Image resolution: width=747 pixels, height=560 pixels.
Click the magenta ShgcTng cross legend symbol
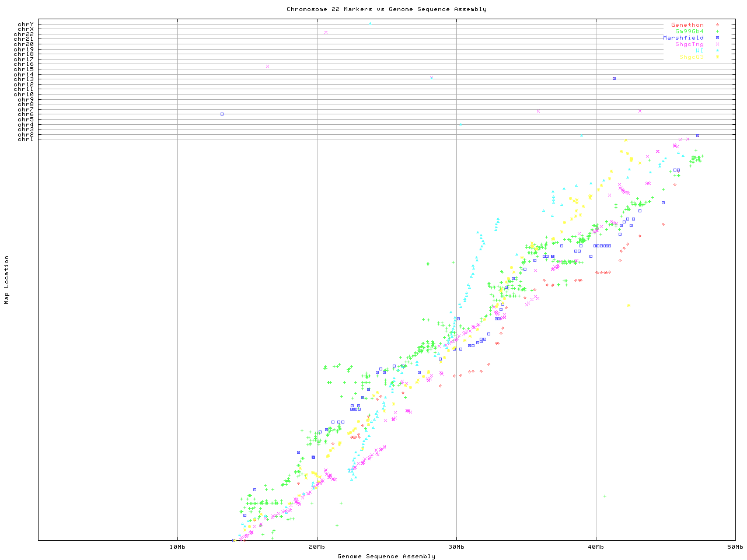[x=717, y=44]
